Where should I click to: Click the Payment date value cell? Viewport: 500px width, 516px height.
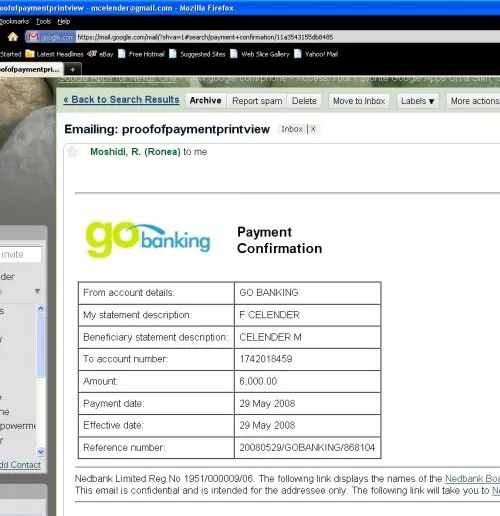pos(307,403)
